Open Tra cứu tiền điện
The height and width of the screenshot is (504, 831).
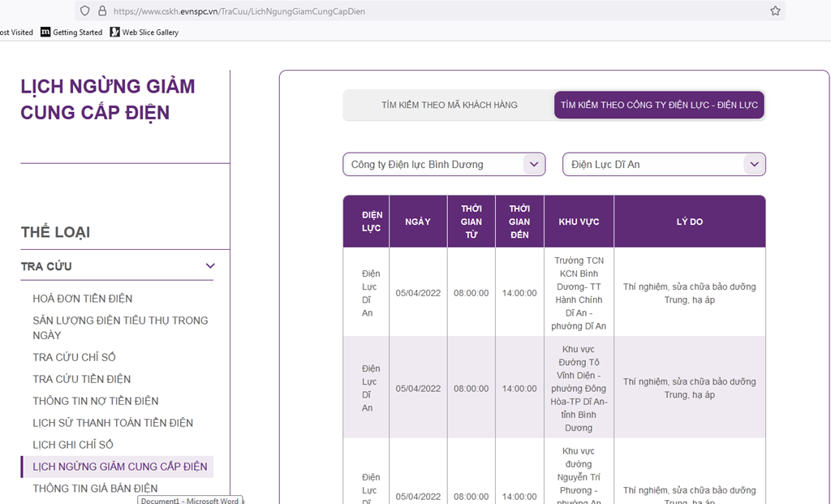82,379
